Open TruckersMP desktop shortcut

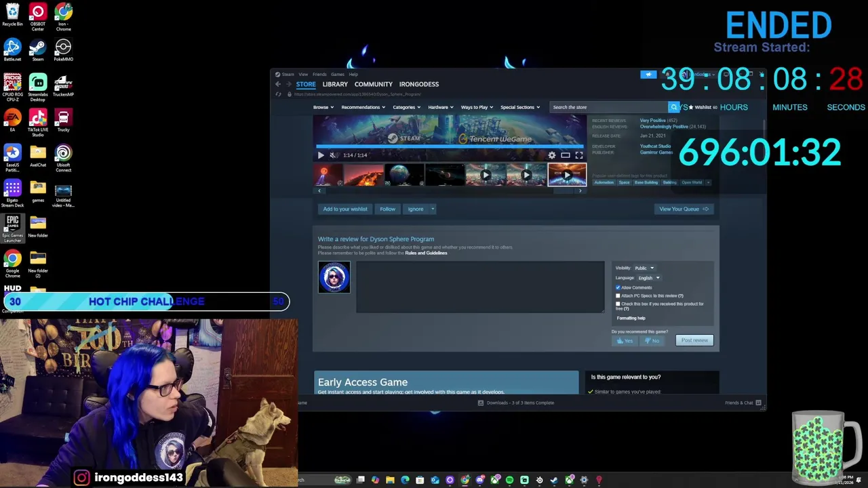(x=63, y=85)
